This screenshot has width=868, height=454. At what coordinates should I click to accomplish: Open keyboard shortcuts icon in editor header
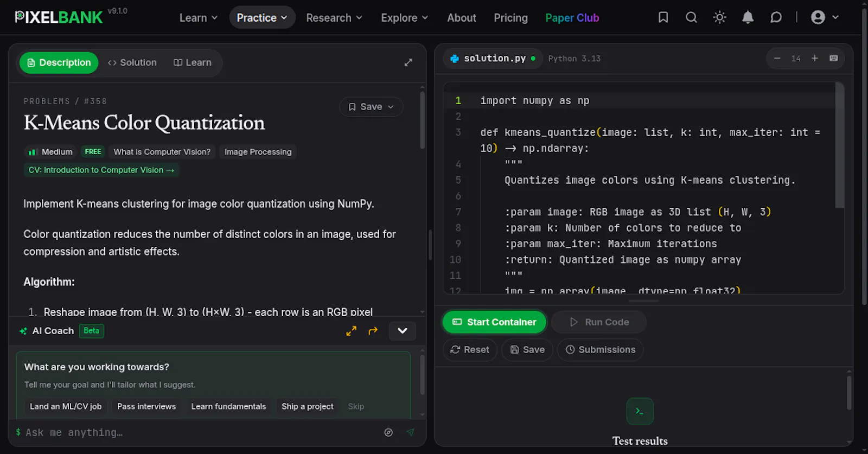pos(834,58)
